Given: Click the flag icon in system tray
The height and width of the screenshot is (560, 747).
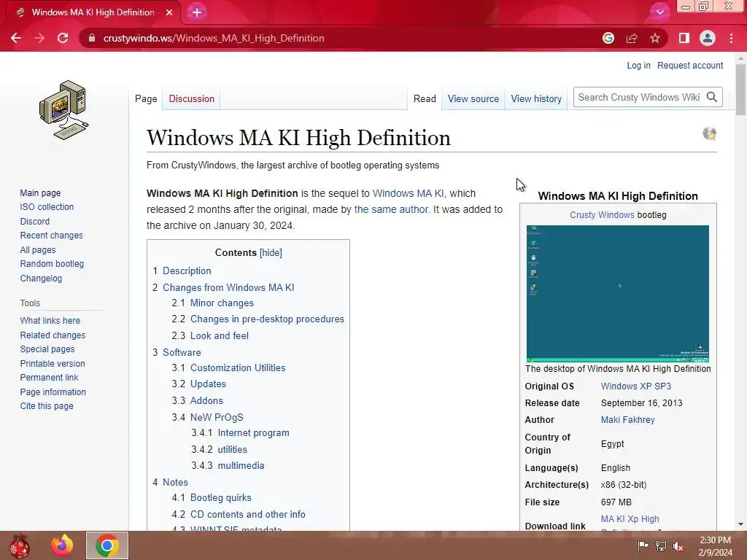Looking at the screenshot, I should point(643,545).
